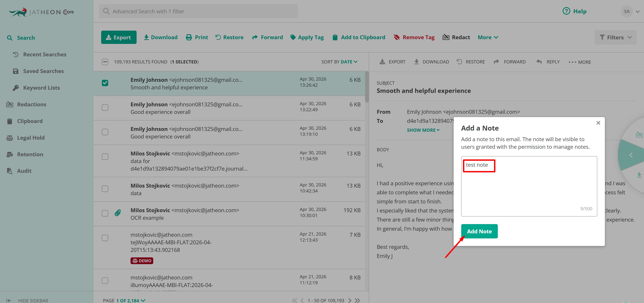Open Legal Hold in the sidebar
The height and width of the screenshot is (303, 644).
26,138
